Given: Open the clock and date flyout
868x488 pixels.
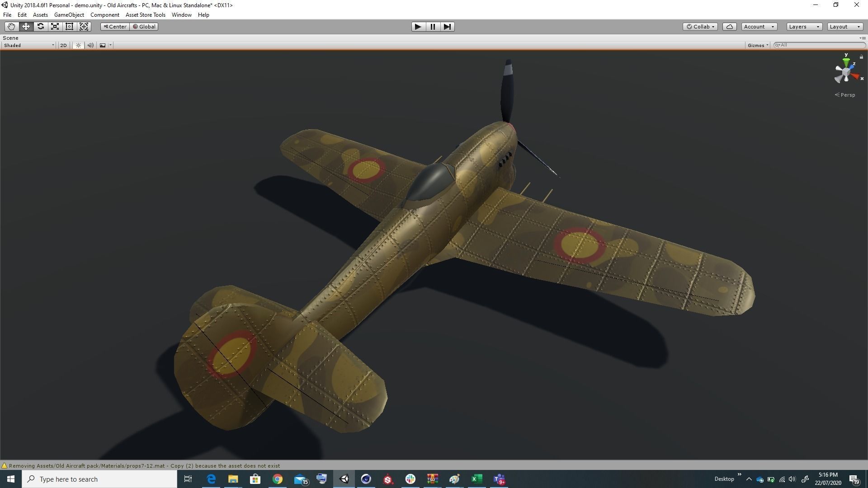Looking at the screenshot, I should coord(828,479).
